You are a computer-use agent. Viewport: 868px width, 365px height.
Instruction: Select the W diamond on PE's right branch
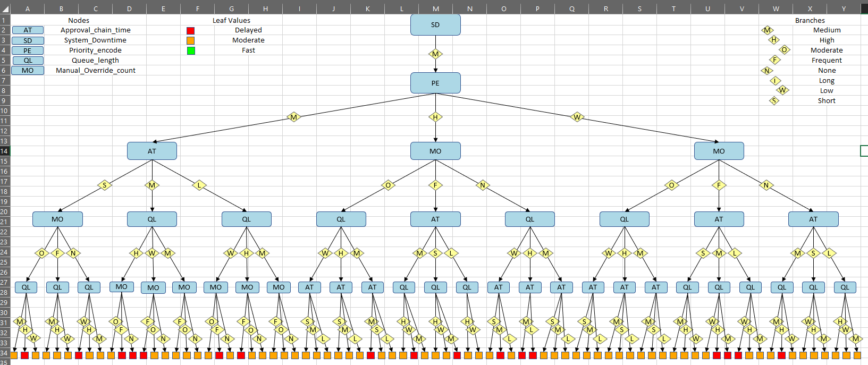[577, 117]
